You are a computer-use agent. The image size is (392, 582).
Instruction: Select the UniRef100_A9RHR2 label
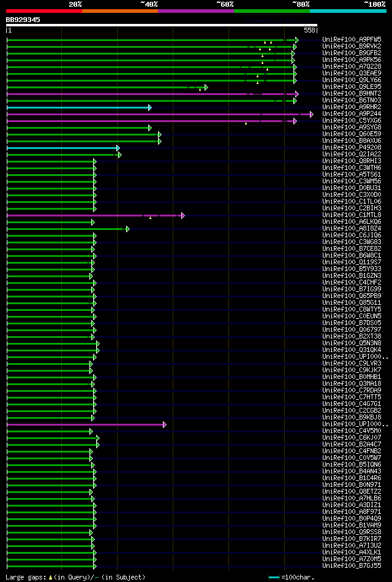click(x=352, y=107)
